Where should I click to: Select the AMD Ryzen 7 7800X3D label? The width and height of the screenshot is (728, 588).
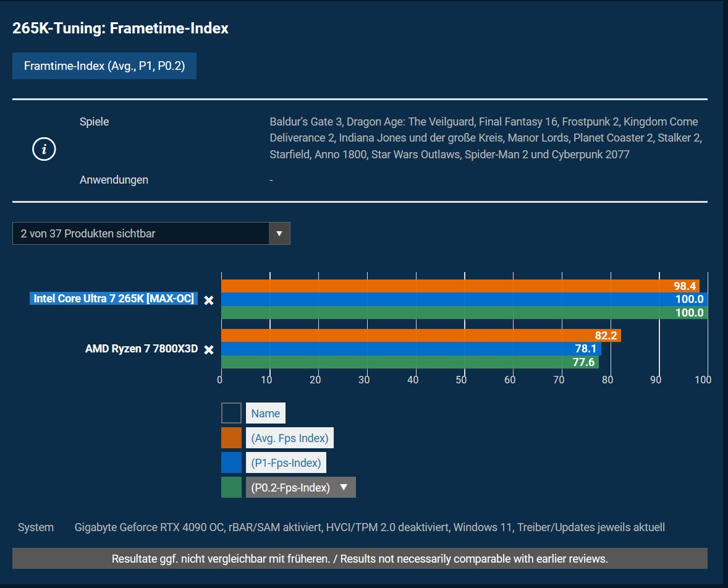tap(142, 349)
